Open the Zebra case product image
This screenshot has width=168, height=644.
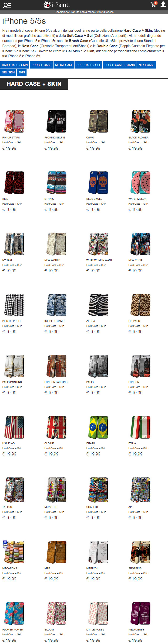[x=99, y=305]
